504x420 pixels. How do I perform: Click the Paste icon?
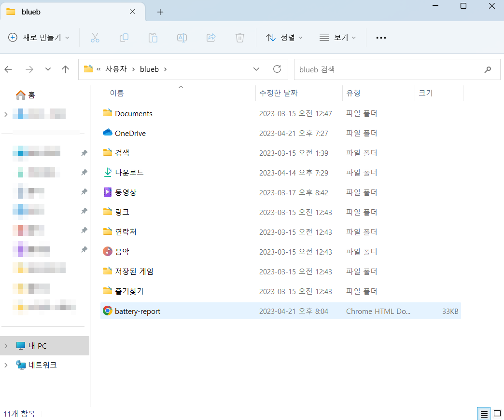click(153, 37)
